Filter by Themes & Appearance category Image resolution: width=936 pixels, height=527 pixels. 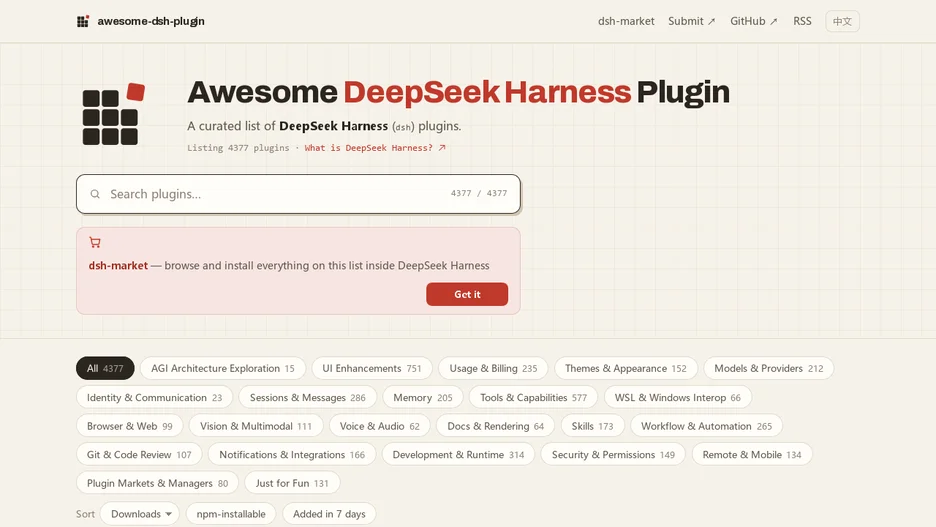click(x=626, y=368)
